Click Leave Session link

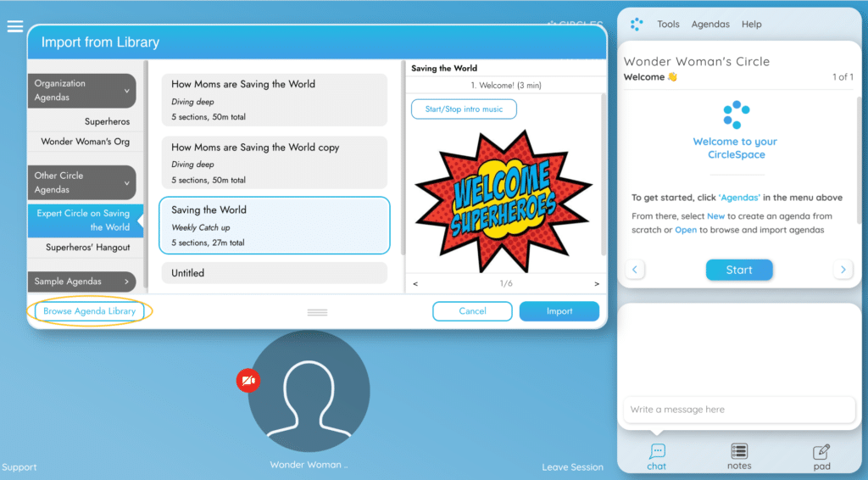(x=572, y=466)
